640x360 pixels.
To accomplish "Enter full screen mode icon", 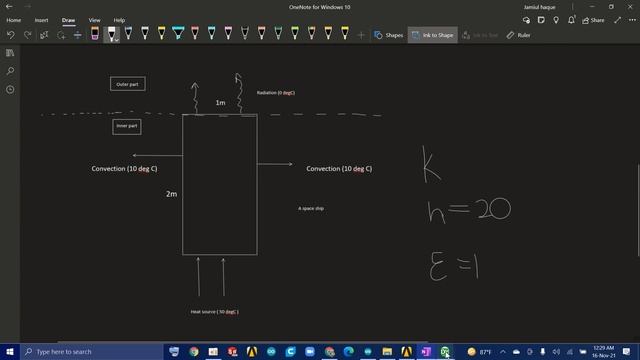I will pos(618,20).
